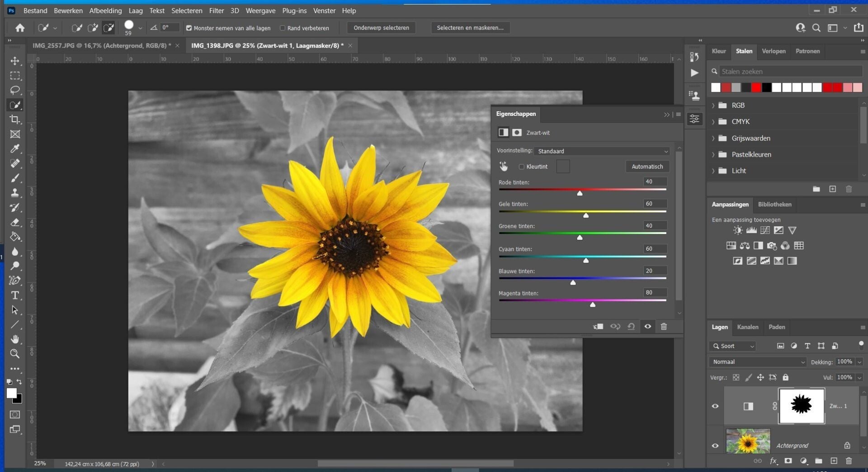Viewport: 868px width, 472px height.
Task: Select the Eyedropper tool
Action: tap(15, 149)
